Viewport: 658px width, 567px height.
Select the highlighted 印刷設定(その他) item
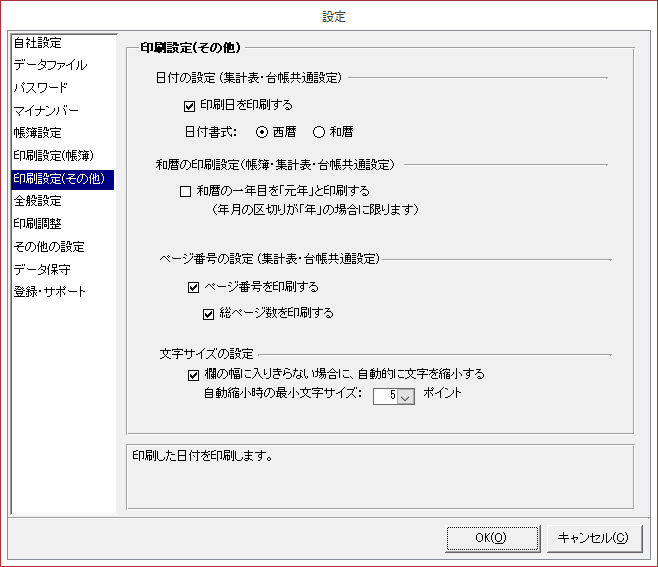63,179
